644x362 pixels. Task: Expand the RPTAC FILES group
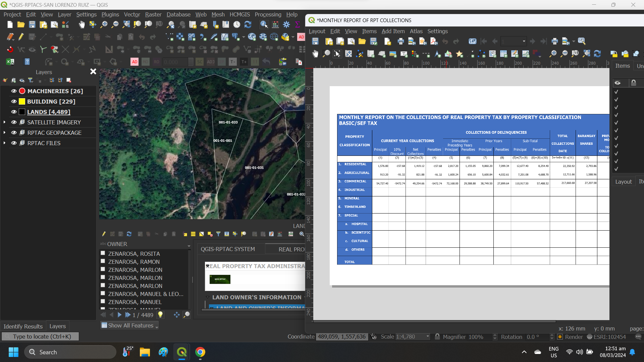5,143
